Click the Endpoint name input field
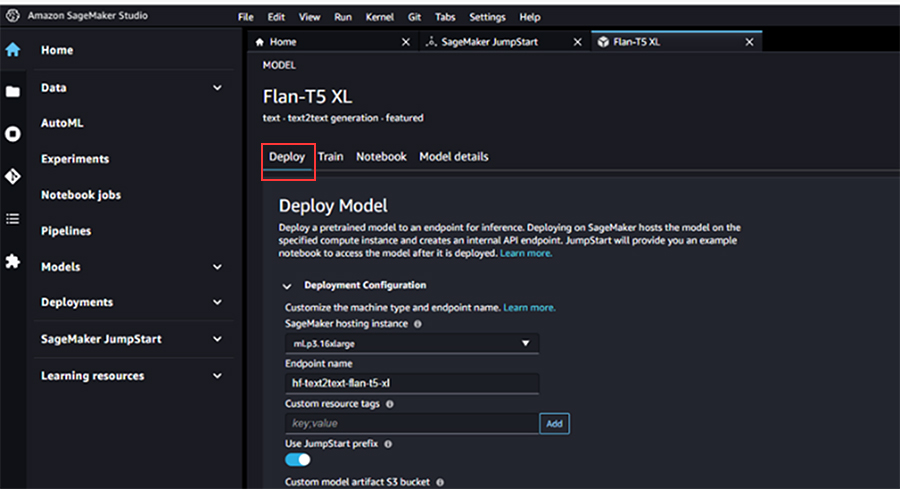The height and width of the screenshot is (489, 900). pos(412,383)
